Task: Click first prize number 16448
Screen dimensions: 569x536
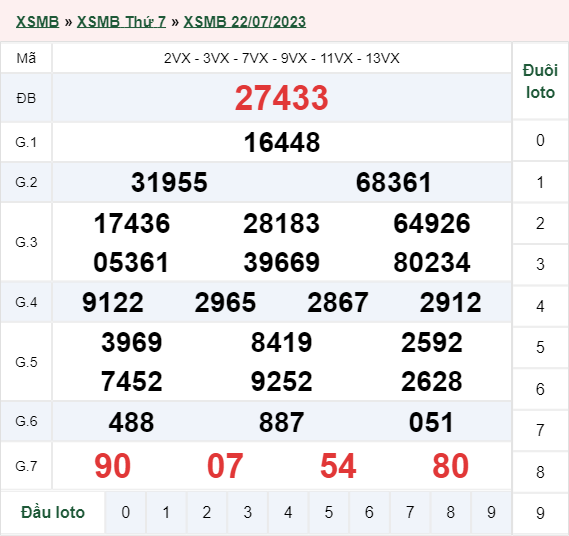Action: tap(282, 142)
